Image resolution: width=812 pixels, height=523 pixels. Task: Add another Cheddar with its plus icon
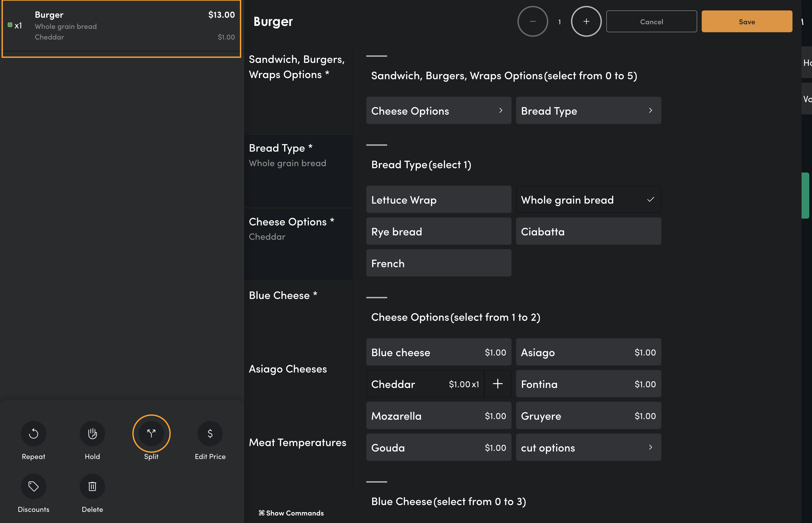tap(498, 384)
